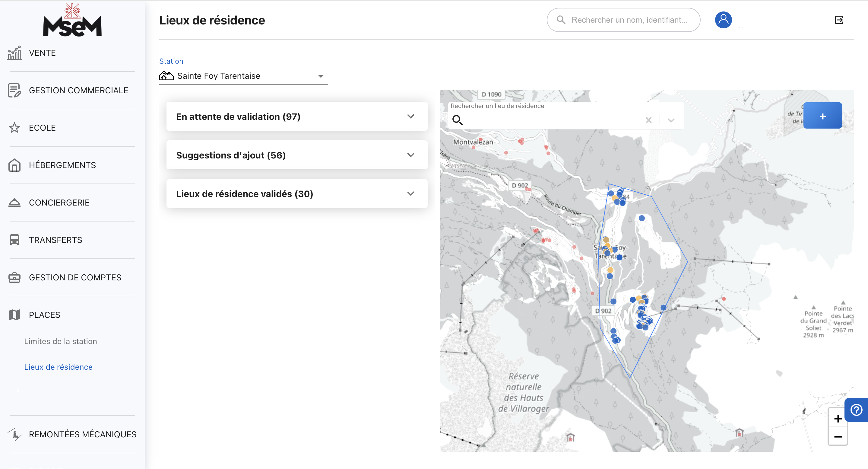
Task: Go to Limites de la station
Action: click(60, 341)
